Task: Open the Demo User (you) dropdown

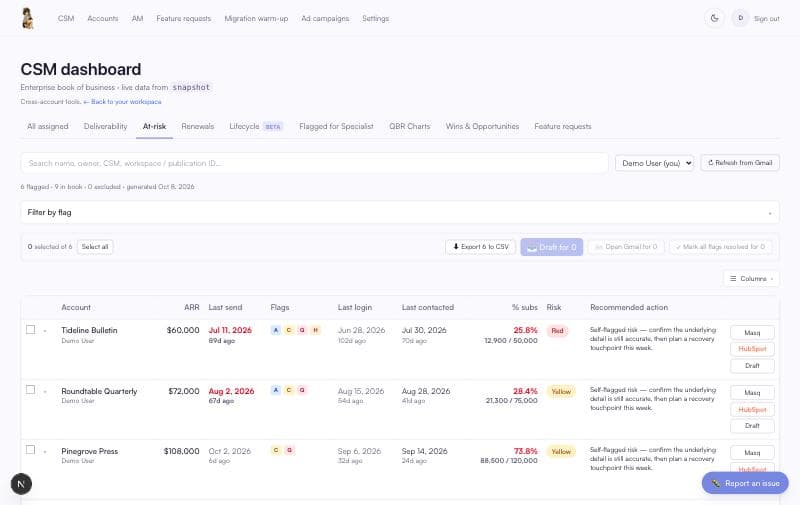Action: pyautogui.click(x=655, y=163)
